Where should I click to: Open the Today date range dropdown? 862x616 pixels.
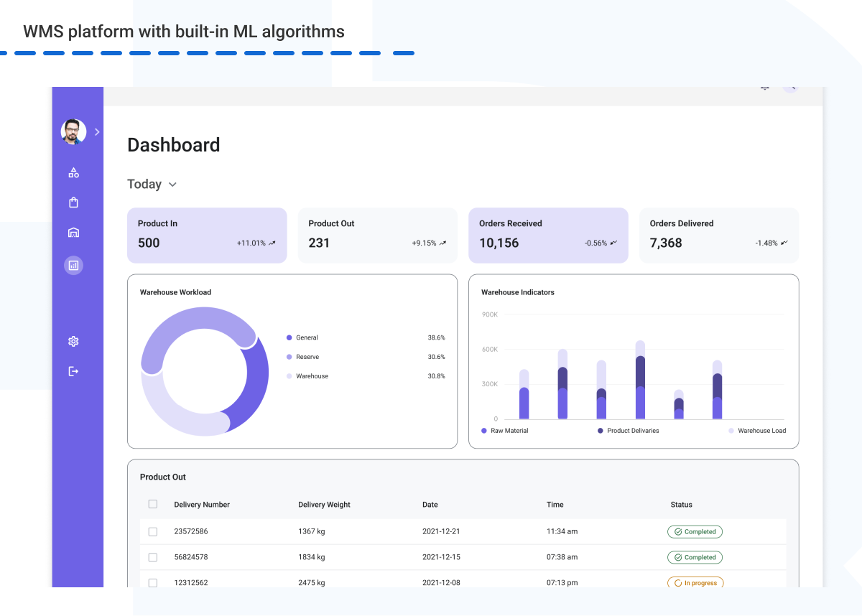coord(152,184)
